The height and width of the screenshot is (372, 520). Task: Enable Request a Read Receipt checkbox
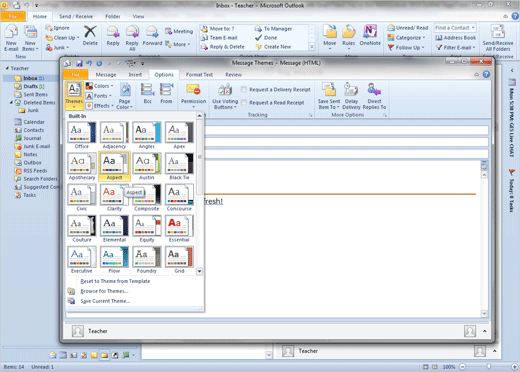(x=244, y=103)
